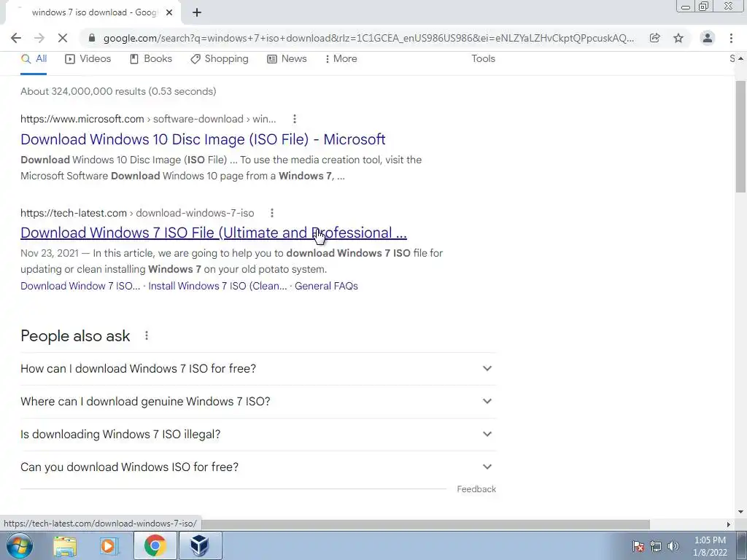Close the windows 7 iso download tab
This screenshot has width=747, height=560.
pyautogui.click(x=169, y=12)
